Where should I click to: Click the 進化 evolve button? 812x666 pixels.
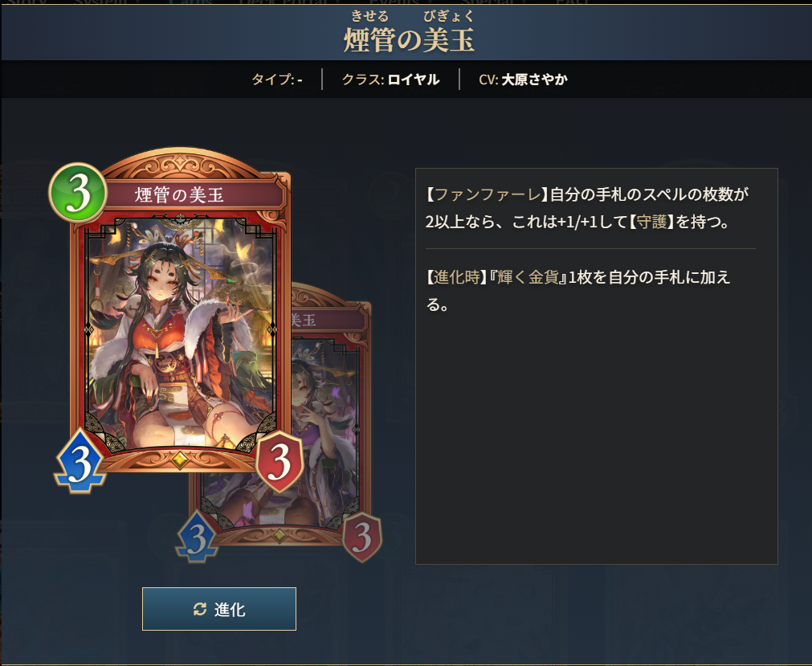tap(219, 609)
